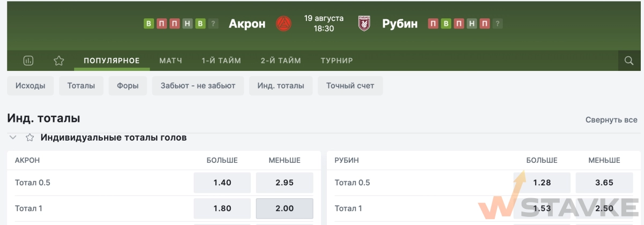Pick Akron Total 1 under odds 2.00

(x=284, y=208)
